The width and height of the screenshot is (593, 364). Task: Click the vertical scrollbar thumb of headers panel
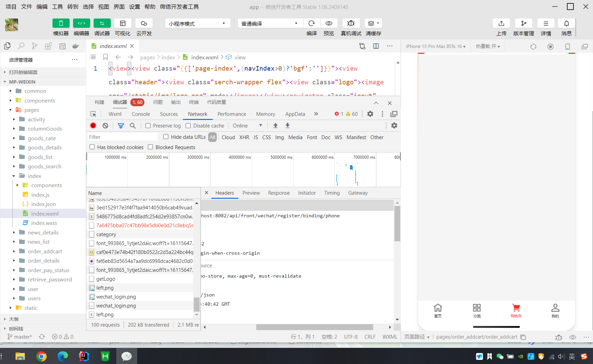tap(397, 223)
